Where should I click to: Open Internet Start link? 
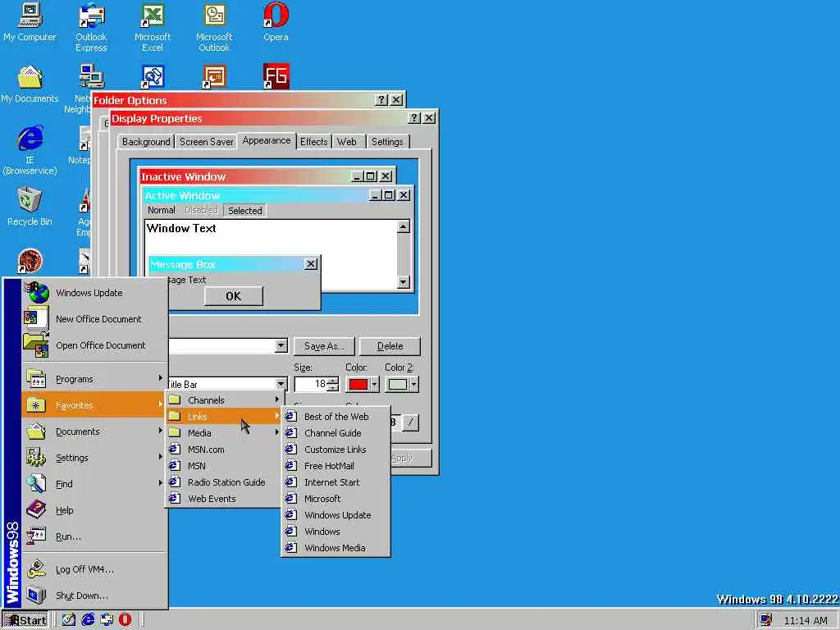(x=336, y=482)
